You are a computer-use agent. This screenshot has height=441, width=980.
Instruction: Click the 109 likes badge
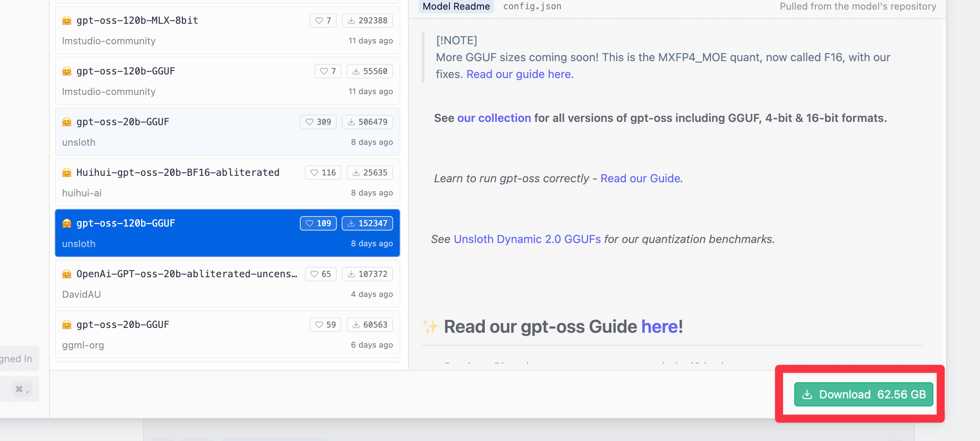tap(318, 223)
